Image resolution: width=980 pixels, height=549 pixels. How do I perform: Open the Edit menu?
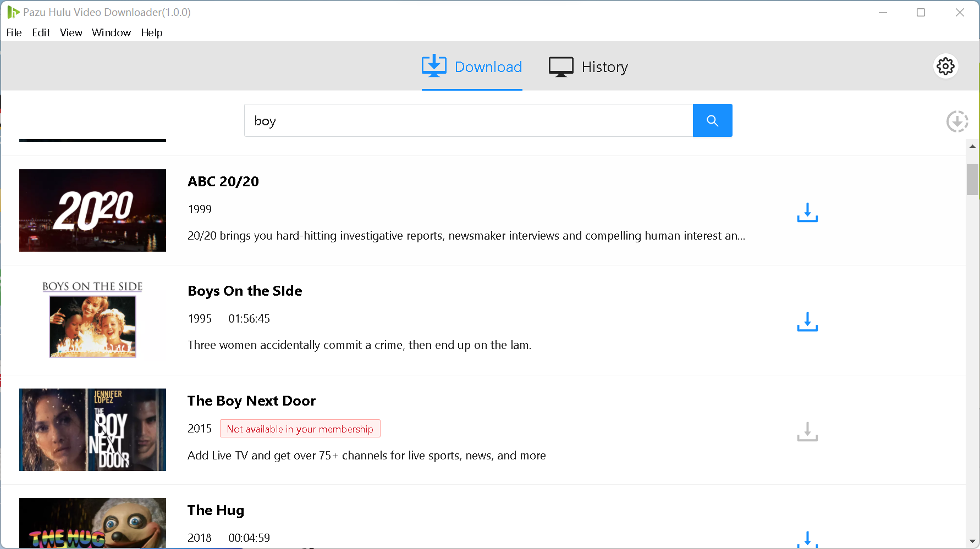[41, 32]
